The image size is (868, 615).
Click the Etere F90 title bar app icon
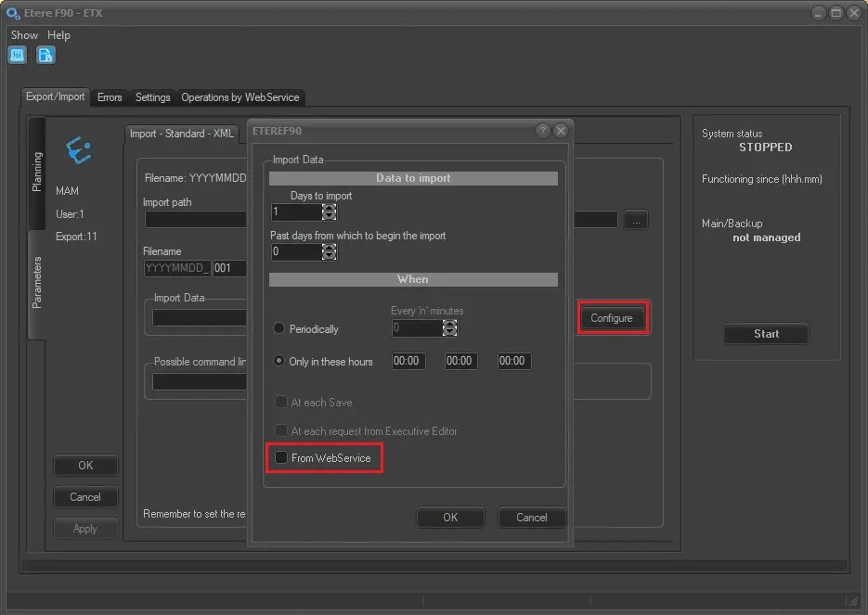pyautogui.click(x=13, y=13)
